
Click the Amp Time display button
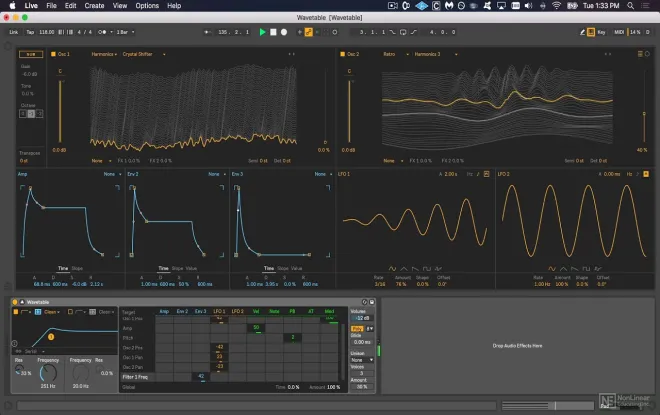click(63, 269)
